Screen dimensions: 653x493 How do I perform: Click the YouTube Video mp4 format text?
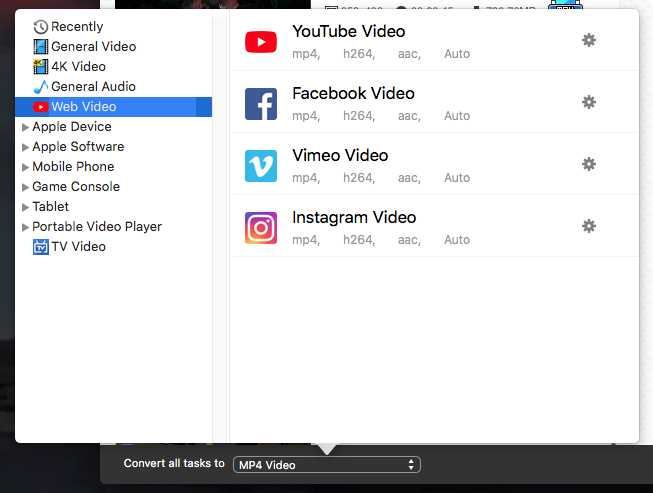tap(306, 54)
